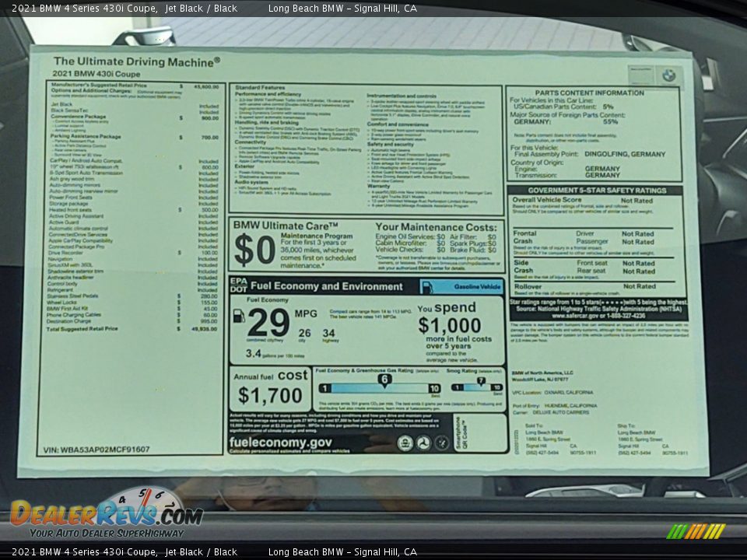Click the combined "29" MPG figure
This screenshot has height=560, width=747.
[x=268, y=322]
